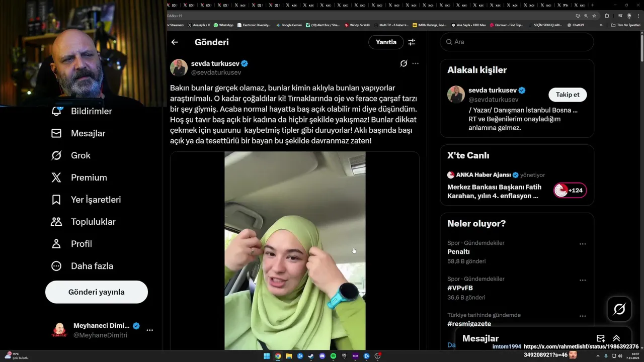The image size is (644, 362).
Task: Click the person icon for Profil
Action: (56, 244)
